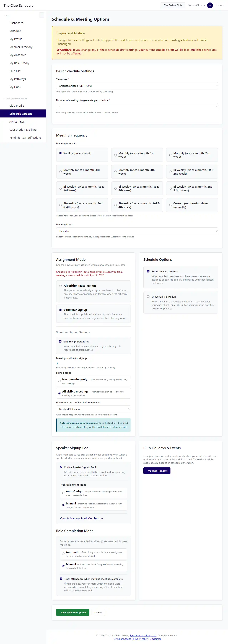Screen dimensions: 228x644
Task: Go to Dashboard in sidebar
Action: (x=16, y=23)
